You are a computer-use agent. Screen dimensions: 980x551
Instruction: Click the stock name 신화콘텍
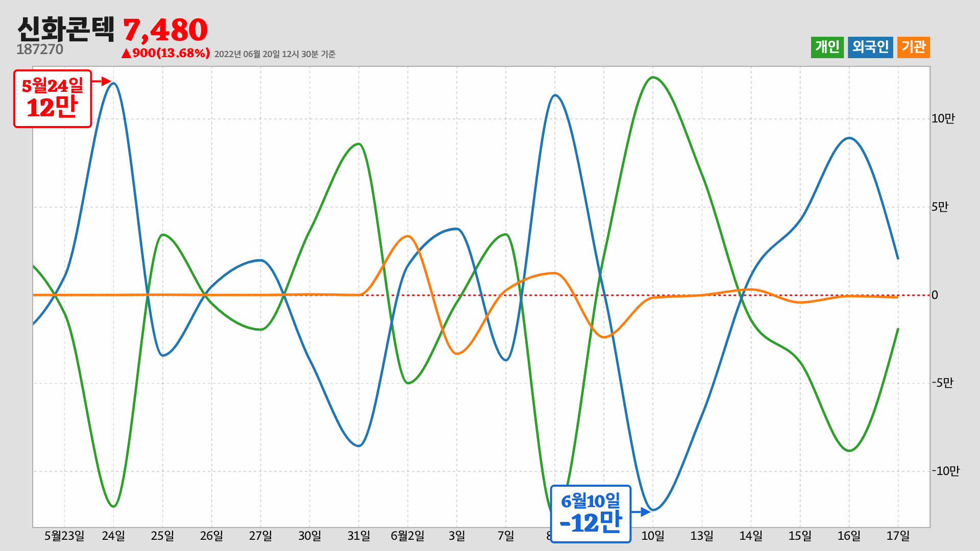[x=66, y=30]
